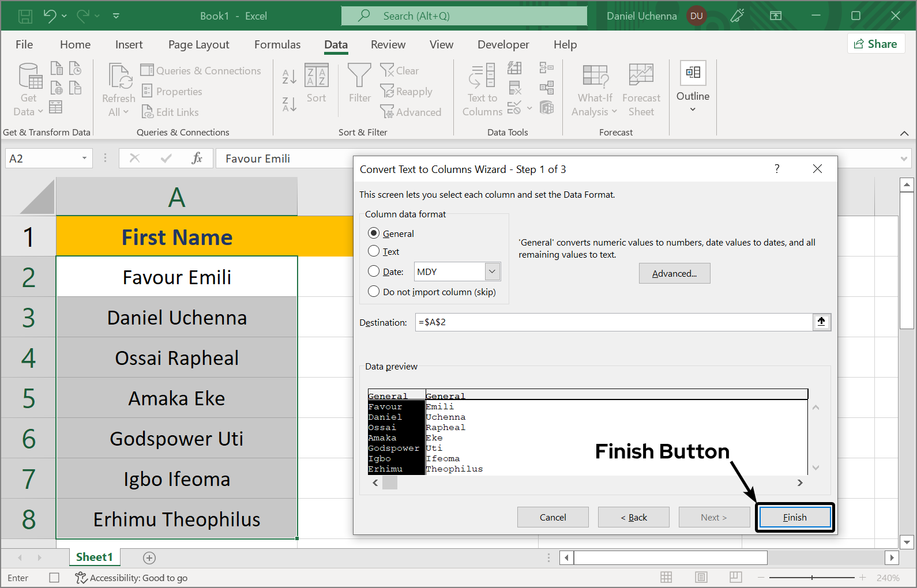Click the Finish button
This screenshot has height=588, width=917.
coord(795,517)
